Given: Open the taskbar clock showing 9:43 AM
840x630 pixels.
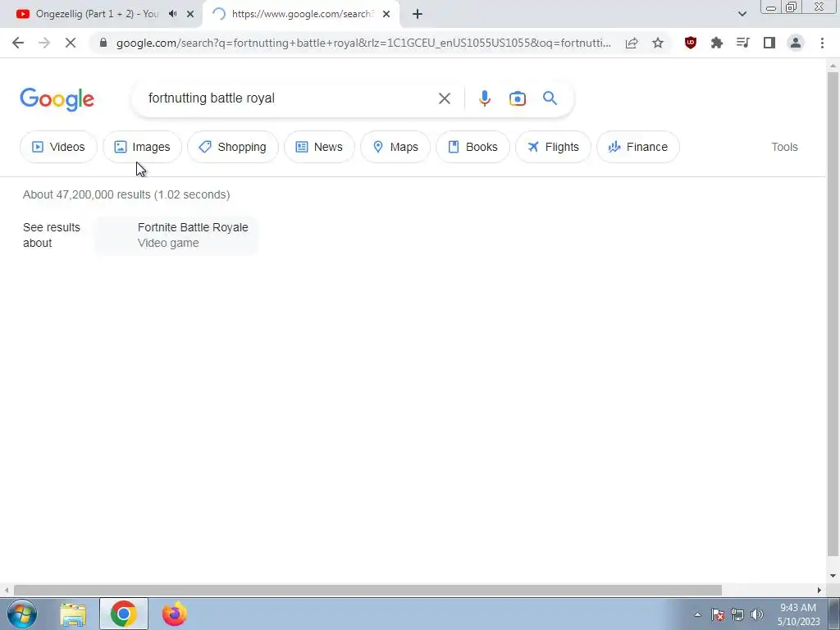Looking at the screenshot, I should pyautogui.click(x=798, y=614).
